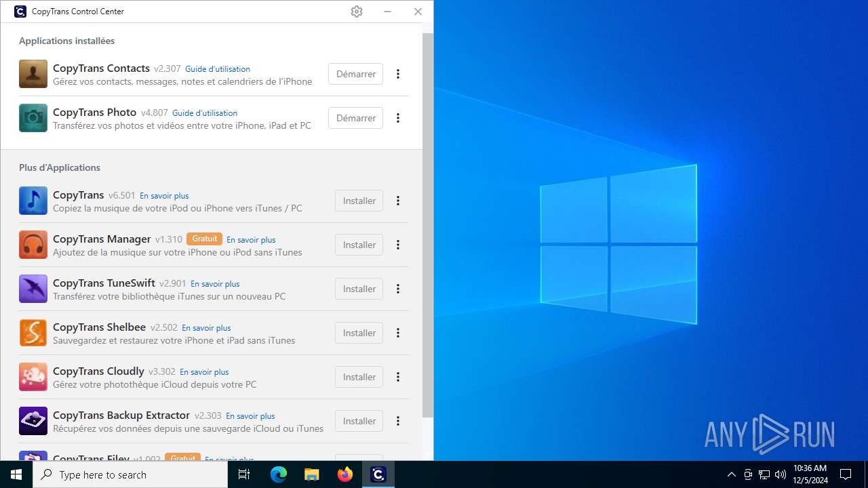
Task: Click the CopyTrans Cloudly icon
Action: [x=33, y=377]
